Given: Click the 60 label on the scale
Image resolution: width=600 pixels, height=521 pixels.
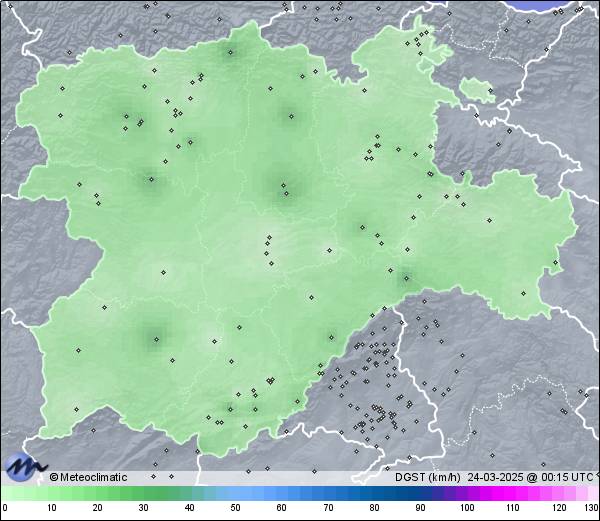Looking at the screenshot, I should pyautogui.click(x=283, y=508).
